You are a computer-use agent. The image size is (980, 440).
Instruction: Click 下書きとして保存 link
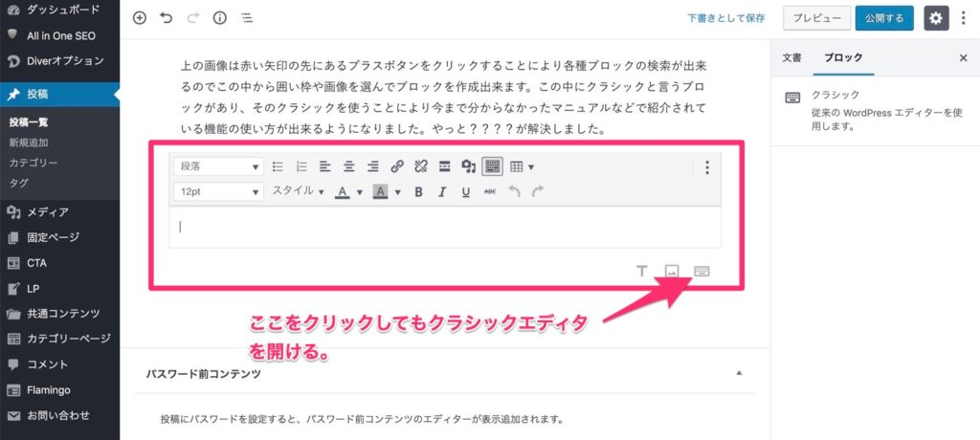(726, 18)
